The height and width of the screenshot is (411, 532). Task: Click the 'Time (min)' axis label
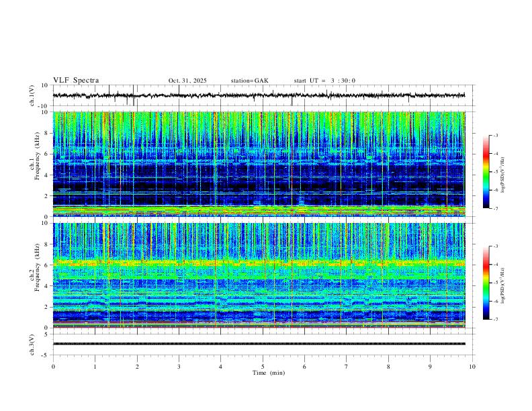point(269,373)
